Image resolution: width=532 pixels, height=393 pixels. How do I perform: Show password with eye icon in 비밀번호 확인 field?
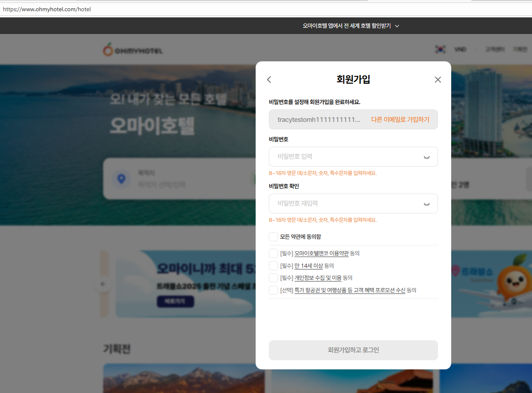(426, 204)
